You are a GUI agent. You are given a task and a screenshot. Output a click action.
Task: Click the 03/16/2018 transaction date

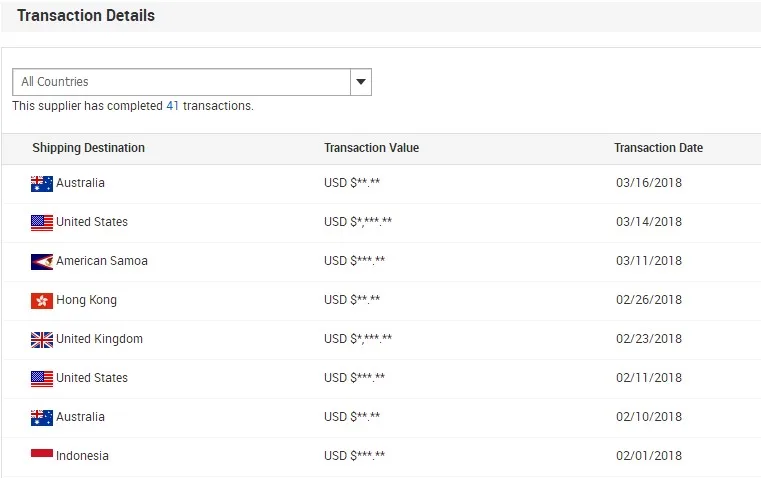coord(649,183)
